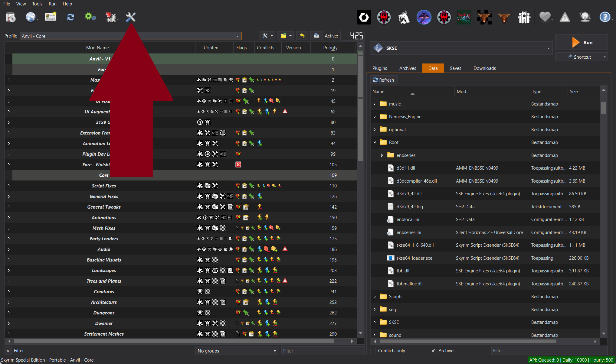Click the mod list Filter input field

tap(322, 351)
